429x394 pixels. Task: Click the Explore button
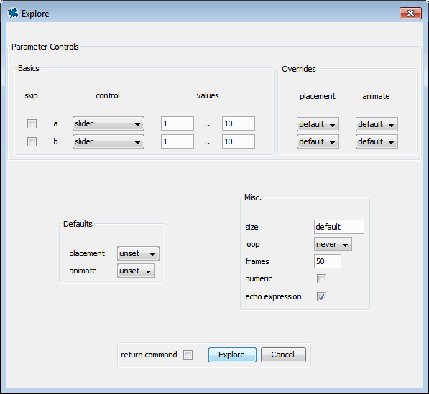pos(232,355)
